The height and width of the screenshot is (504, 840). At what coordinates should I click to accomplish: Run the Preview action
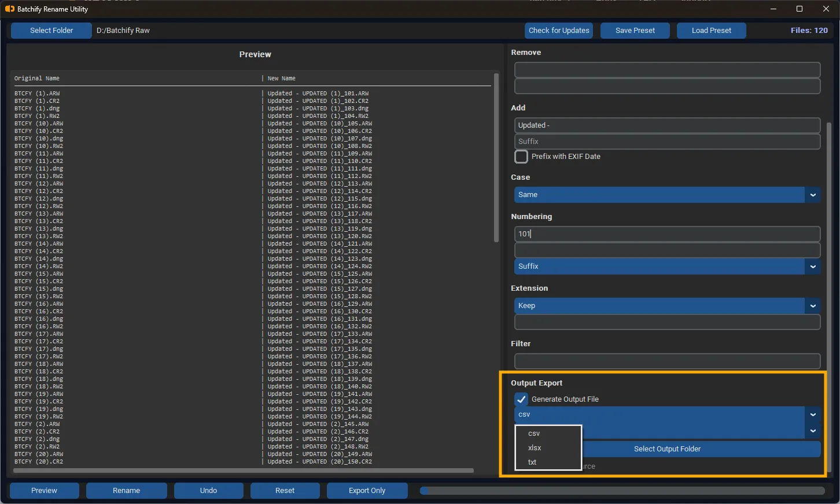[x=44, y=490]
